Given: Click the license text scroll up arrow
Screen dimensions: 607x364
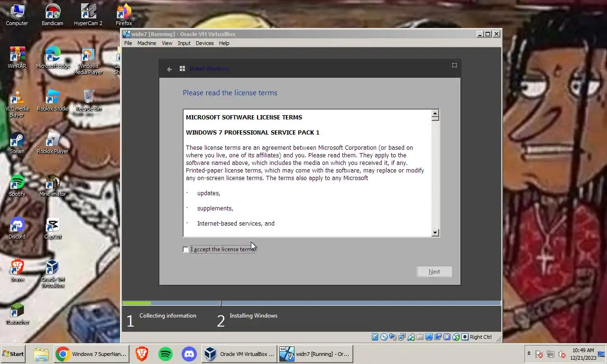Looking at the screenshot, I should 435,113.
